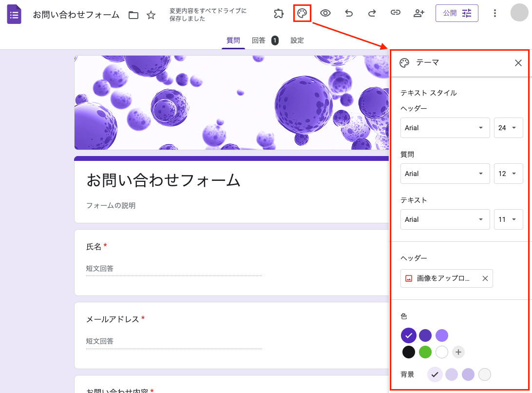Open the add-ons puzzle icon
Viewport: 532px width, 393px height.
[279, 14]
